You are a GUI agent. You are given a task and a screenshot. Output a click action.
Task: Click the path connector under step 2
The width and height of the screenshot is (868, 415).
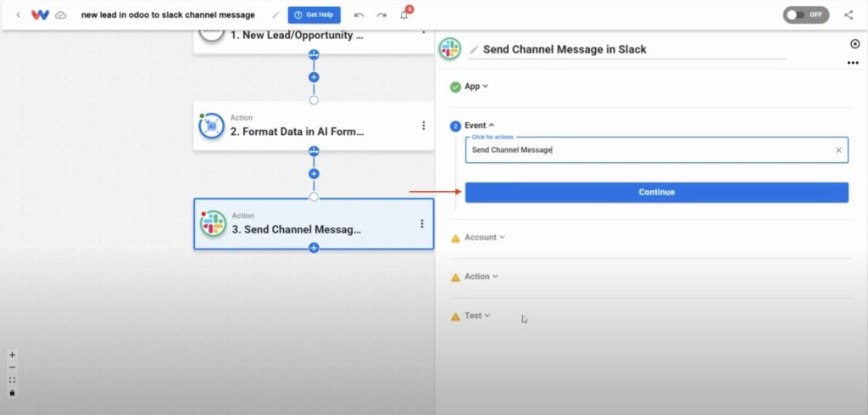(x=314, y=151)
